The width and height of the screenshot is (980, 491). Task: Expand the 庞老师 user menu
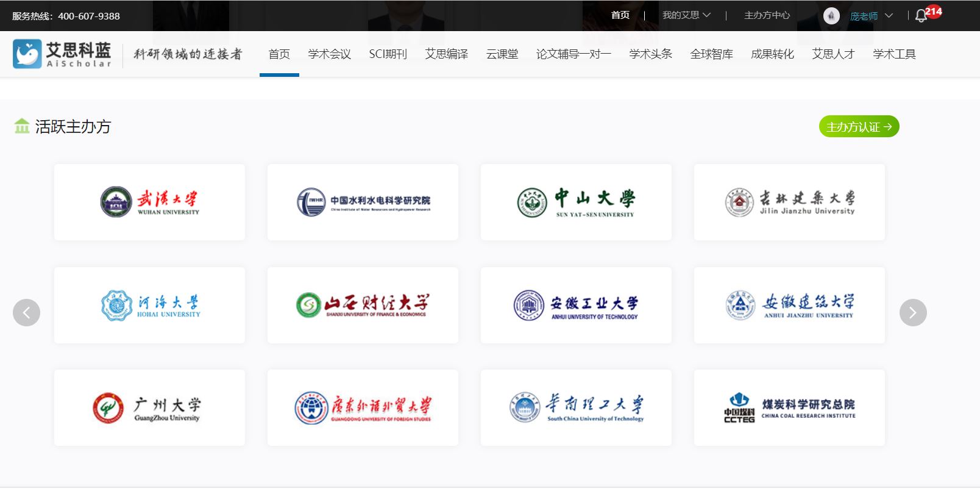[872, 16]
